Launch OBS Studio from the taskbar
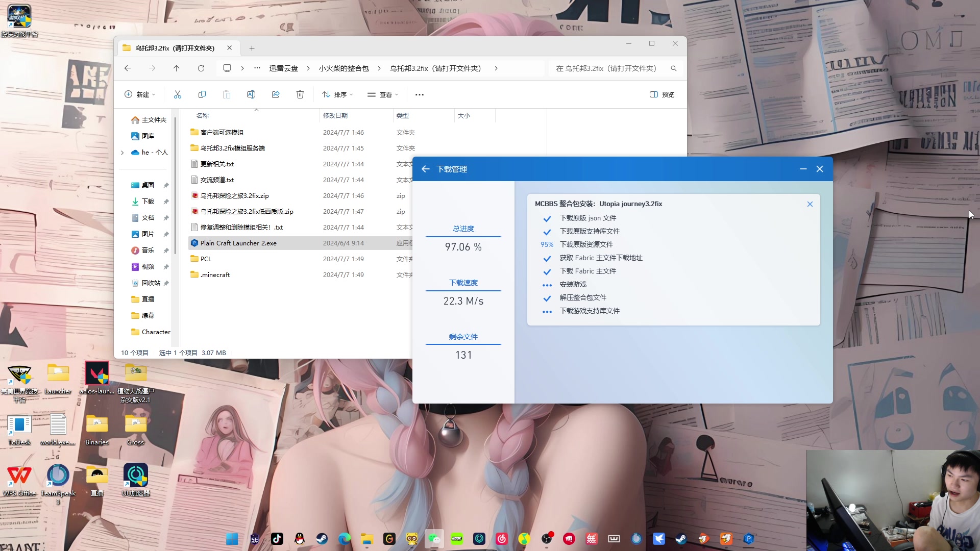This screenshot has width=980, height=551. click(547, 538)
